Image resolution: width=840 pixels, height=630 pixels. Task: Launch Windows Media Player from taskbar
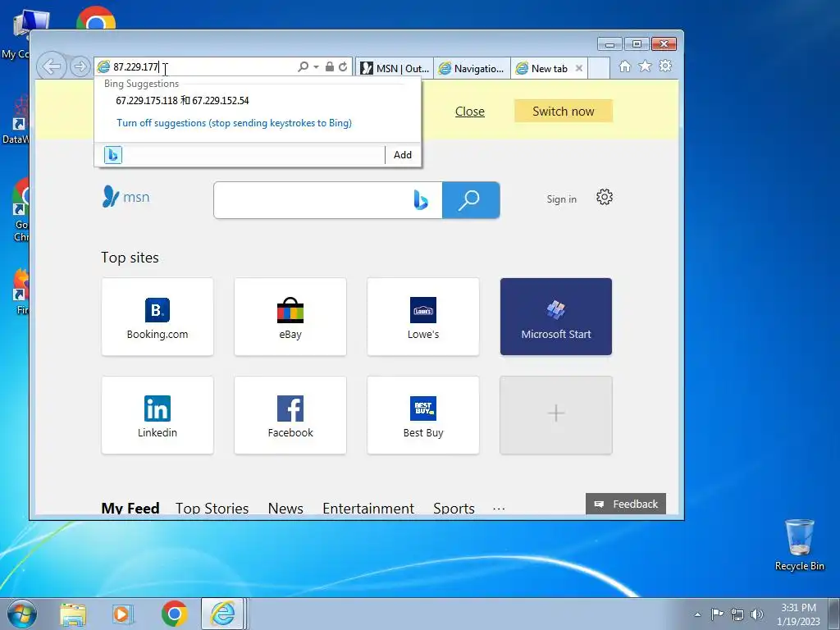123,614
